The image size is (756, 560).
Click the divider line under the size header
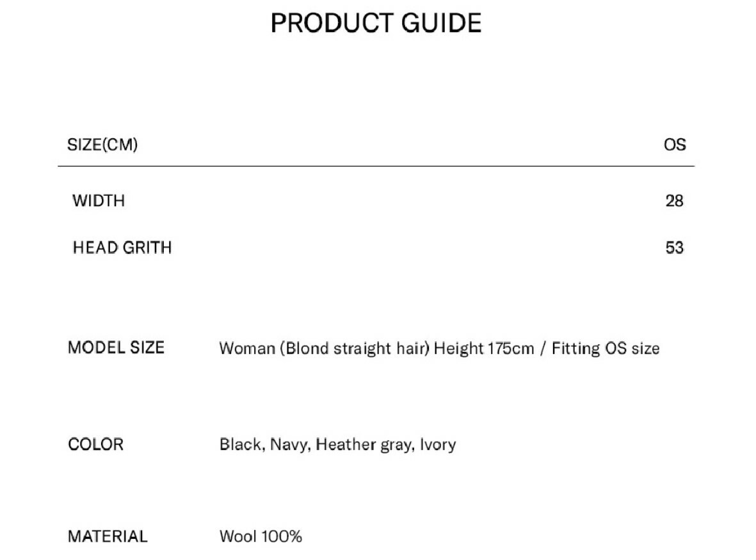(376, 166)
